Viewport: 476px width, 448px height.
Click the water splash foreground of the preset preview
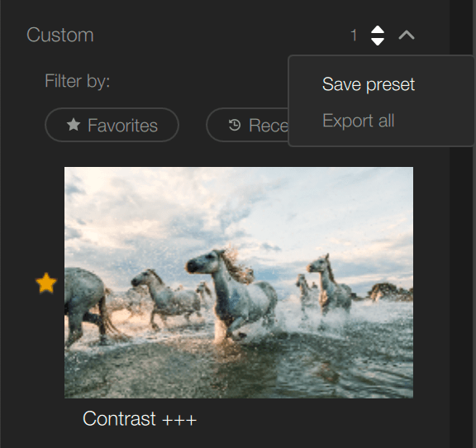239,365
